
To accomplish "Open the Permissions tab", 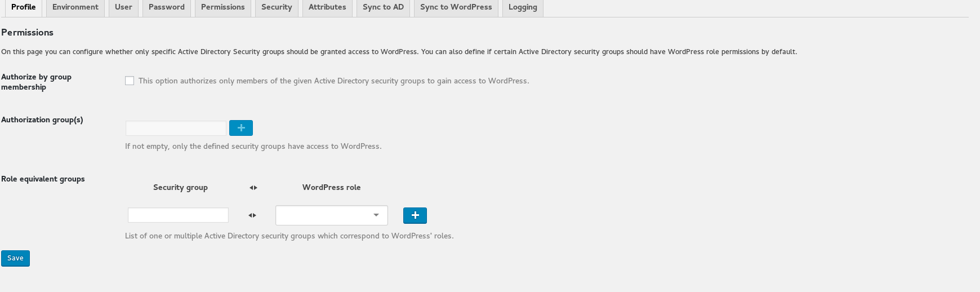I will [223, 7].
